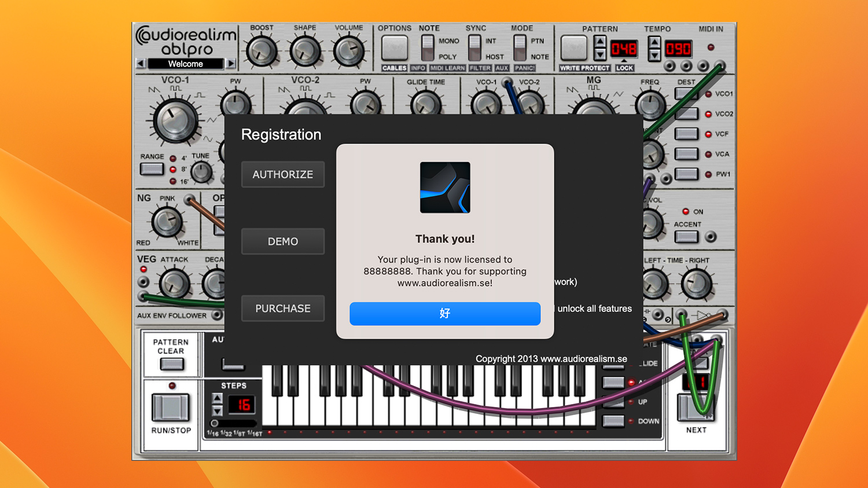Screen dimensions: 868x488
Task: Go to the next preset with the right arrow
Action: coord(230,64)
